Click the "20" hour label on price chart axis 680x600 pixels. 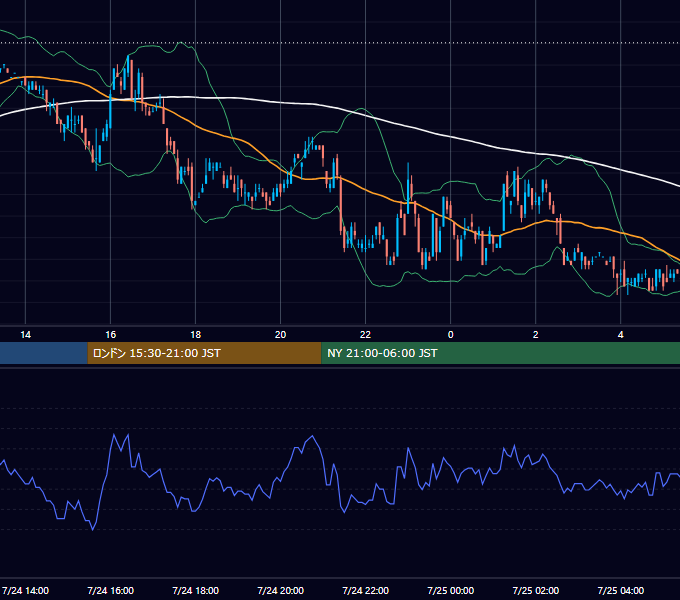281,335
